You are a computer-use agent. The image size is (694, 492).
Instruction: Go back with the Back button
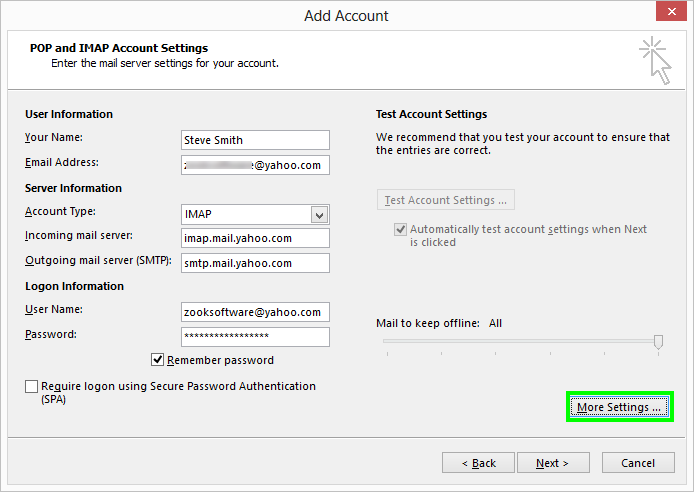[478, 463]
